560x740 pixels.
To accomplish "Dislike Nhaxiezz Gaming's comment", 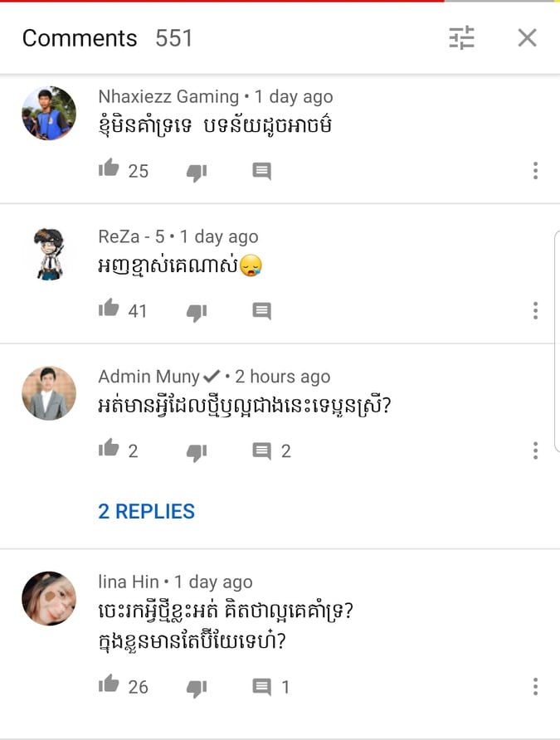I will [197, 172].
